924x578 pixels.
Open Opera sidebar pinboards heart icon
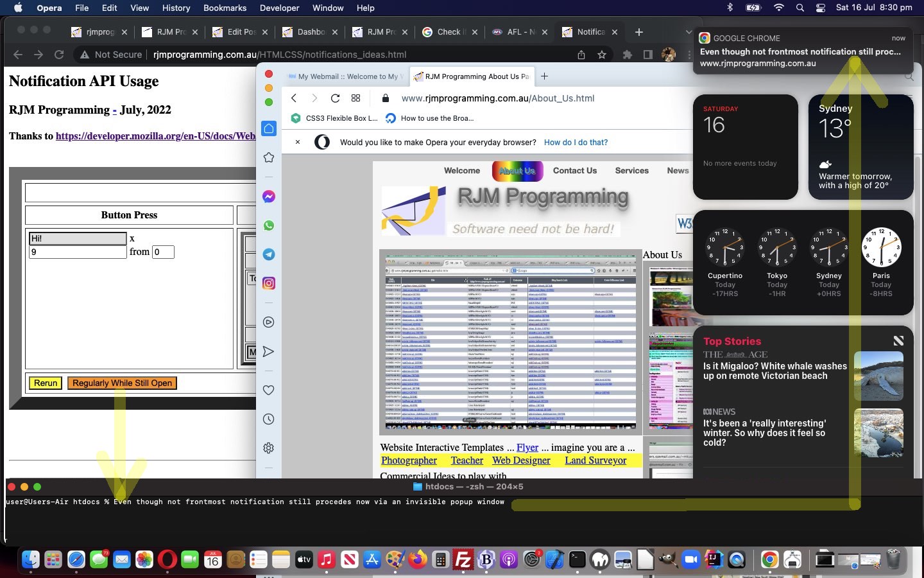269,390
